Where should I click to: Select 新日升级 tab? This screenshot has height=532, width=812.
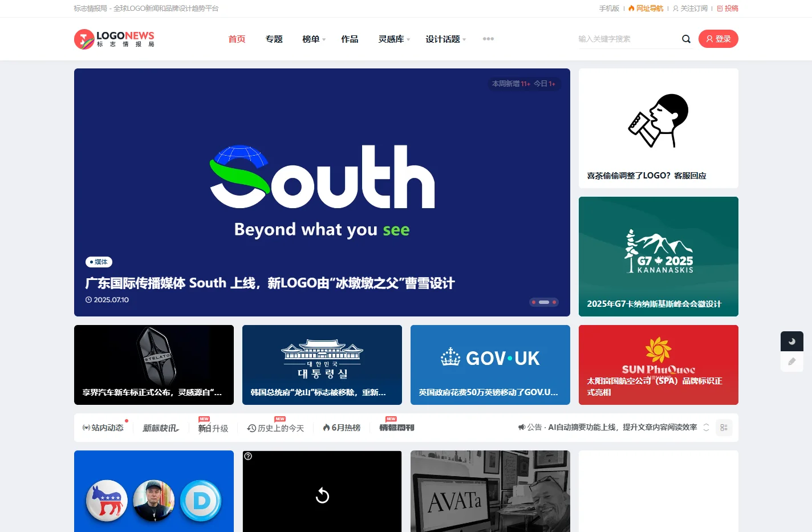click(213, 428)
